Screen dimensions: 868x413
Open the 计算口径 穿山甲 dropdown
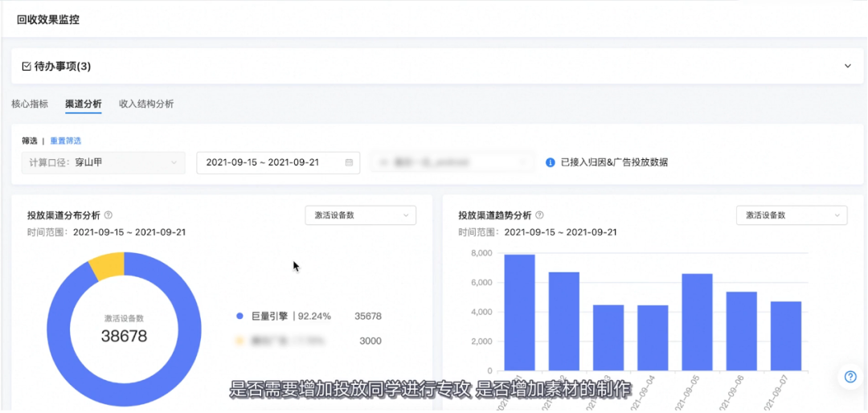point(104,163)
